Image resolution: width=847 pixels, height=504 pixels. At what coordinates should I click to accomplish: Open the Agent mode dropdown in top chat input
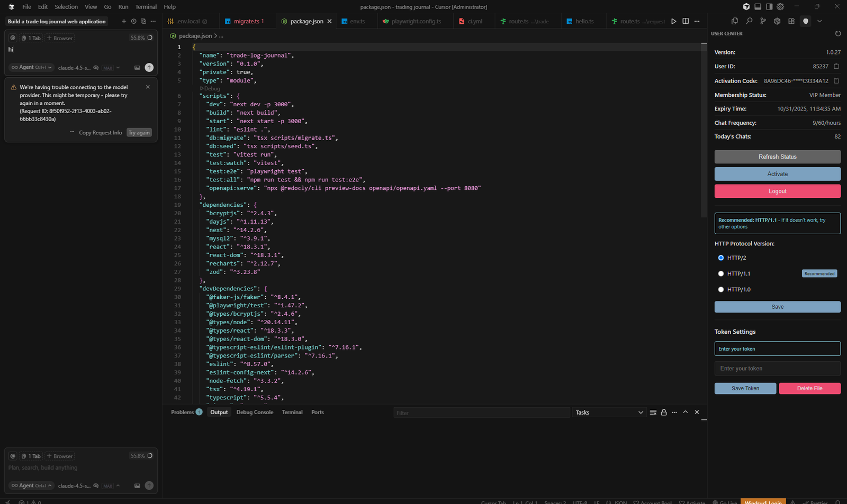[x=31, y=68]
